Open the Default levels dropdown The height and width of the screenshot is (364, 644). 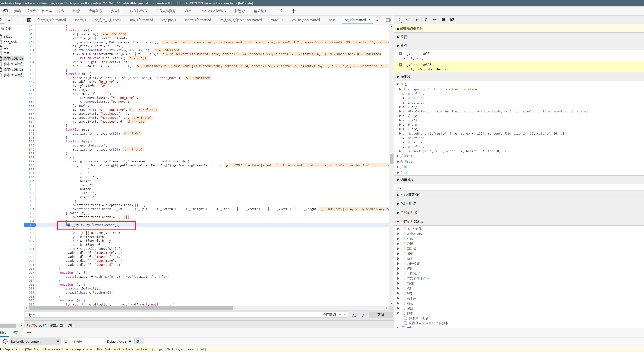click(x=119, y=341)
